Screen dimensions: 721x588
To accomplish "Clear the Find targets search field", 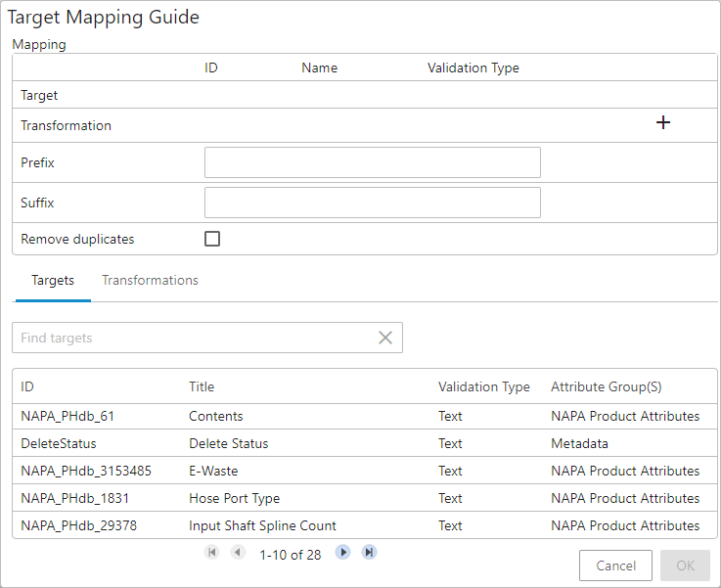I will pyautogui.click(x=385, y=338).
